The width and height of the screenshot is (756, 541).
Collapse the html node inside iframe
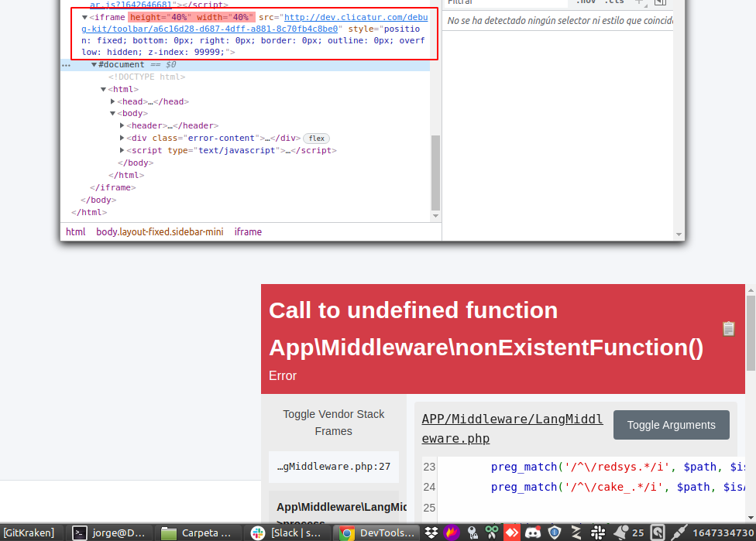coord(103,89)
